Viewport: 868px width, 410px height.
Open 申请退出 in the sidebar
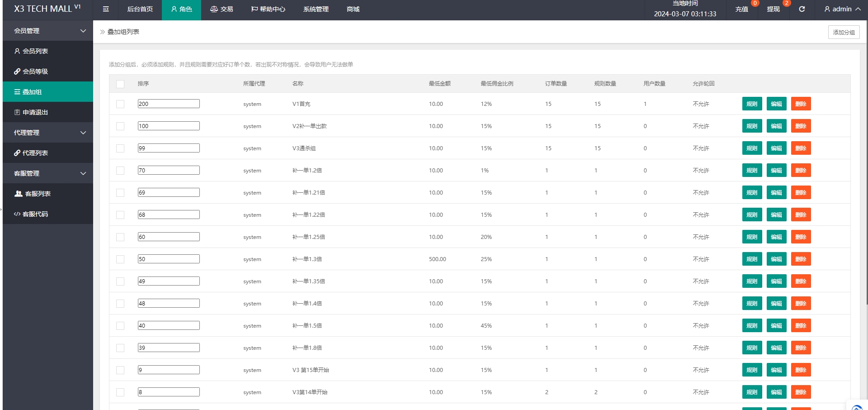click(x=48, y=112)
